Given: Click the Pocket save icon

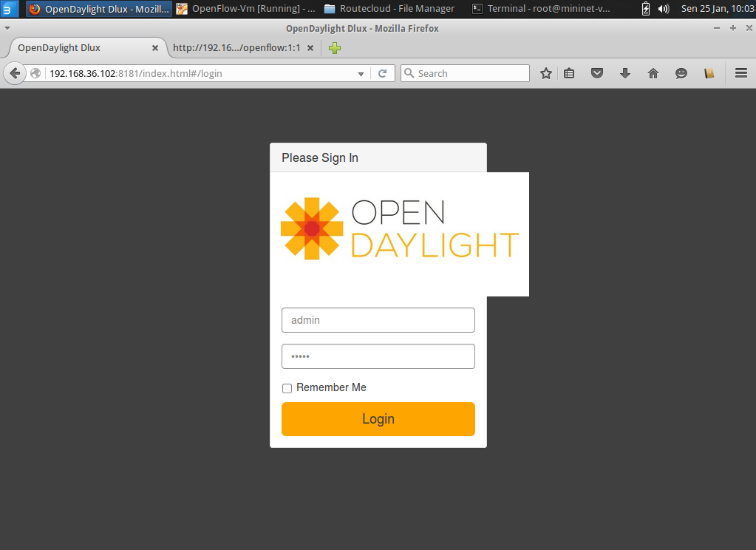Looking at the screenshot, I should click(x=597, y=73).
